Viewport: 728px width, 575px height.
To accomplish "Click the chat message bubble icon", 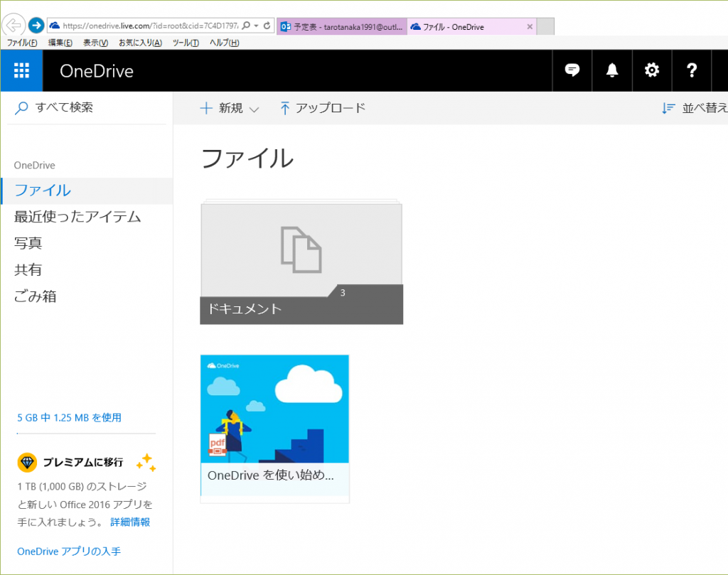I will 572,70.
